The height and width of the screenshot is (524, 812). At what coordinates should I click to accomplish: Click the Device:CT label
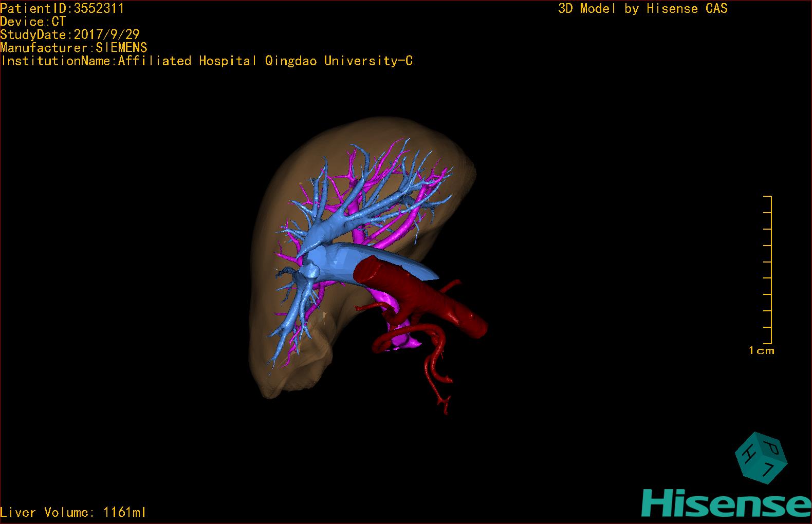pyautogui.click(x=33, y=22)
